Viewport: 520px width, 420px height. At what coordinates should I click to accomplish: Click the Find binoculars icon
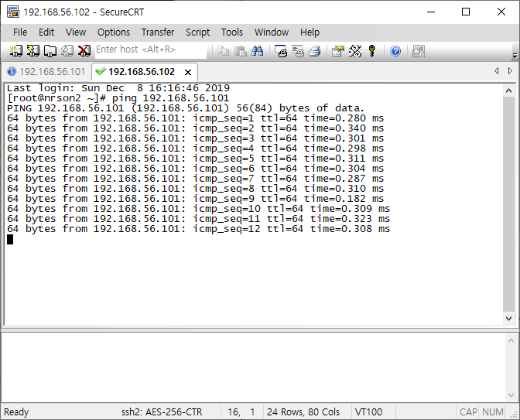[x=258, y=51]
